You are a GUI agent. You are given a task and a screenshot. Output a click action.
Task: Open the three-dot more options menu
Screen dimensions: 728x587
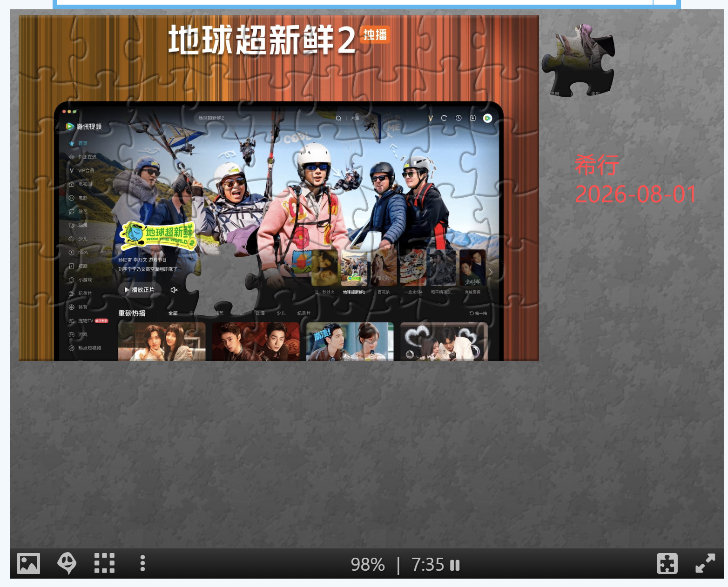point(142,563)
